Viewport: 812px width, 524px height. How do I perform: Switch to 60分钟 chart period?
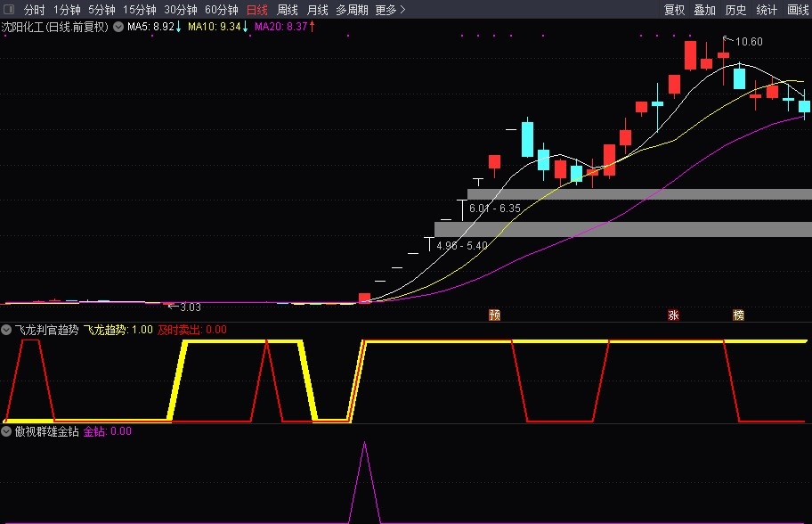[221, 10]
